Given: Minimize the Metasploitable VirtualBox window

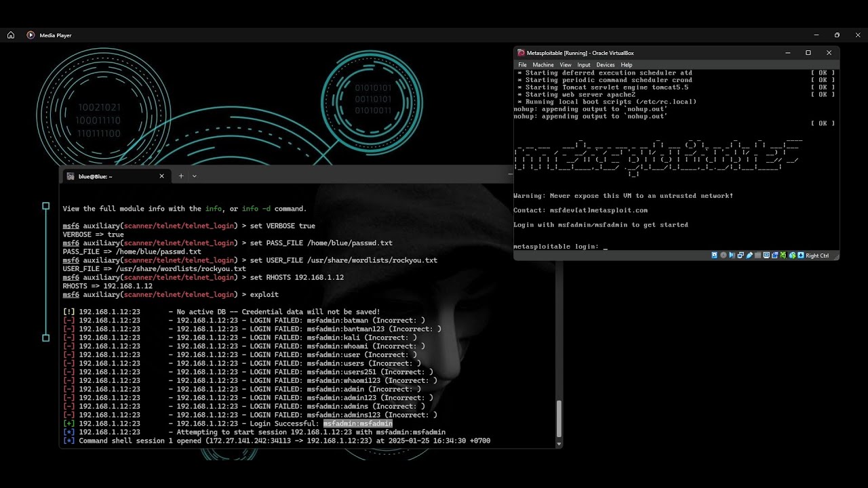Looking at the screenshot, I should pos(787,53).
